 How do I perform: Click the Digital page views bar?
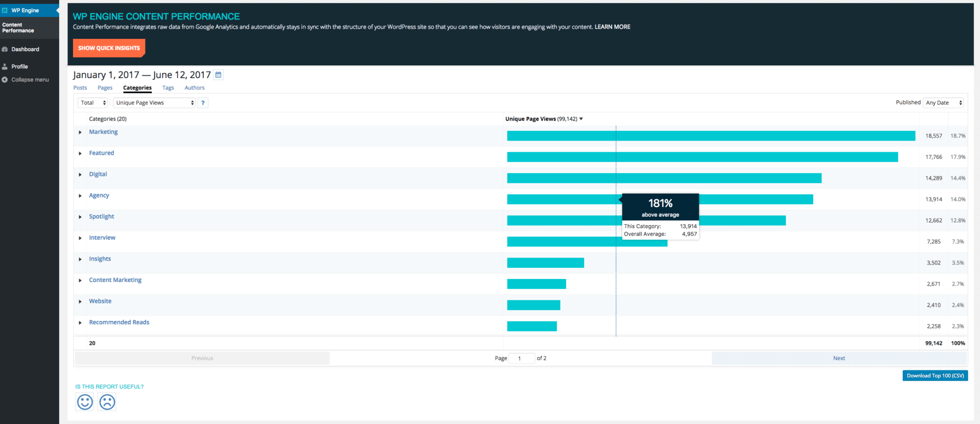pos(664,178)
